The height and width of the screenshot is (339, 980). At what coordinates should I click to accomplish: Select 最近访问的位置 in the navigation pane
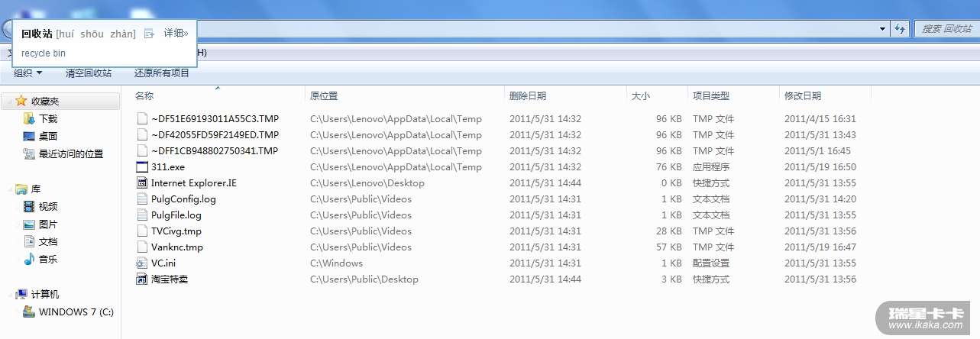pyautogui.click(x=71, y=153)
